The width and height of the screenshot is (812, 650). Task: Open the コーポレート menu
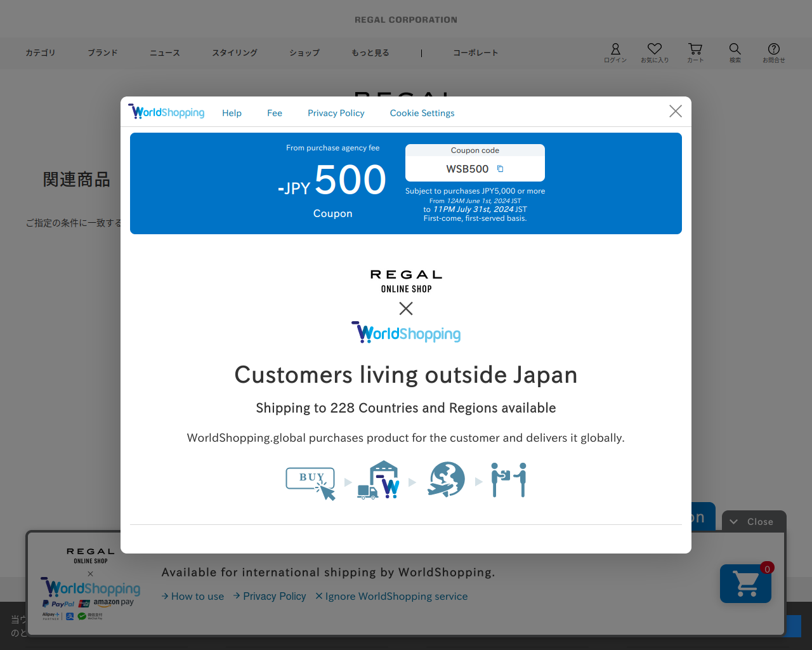click(476, 53)
